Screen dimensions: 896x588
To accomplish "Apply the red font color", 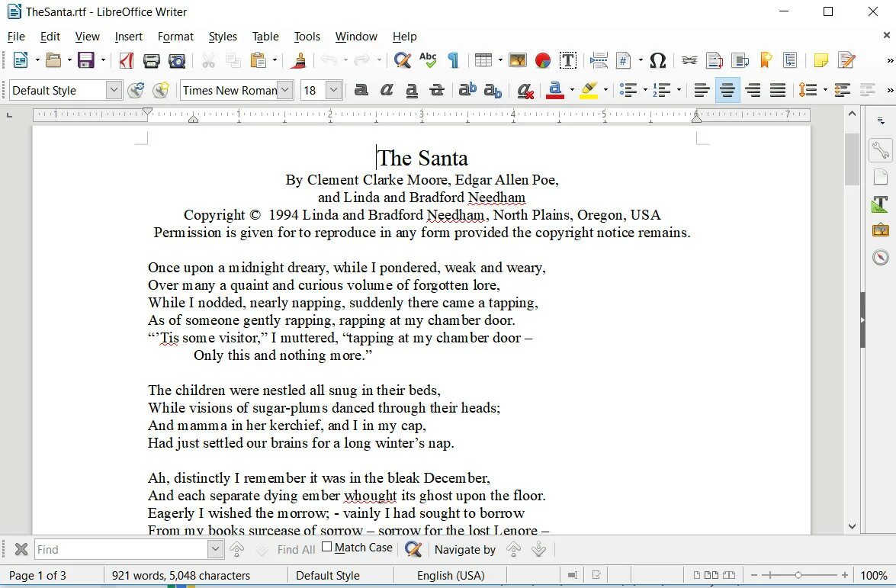I will coord(555,90).
